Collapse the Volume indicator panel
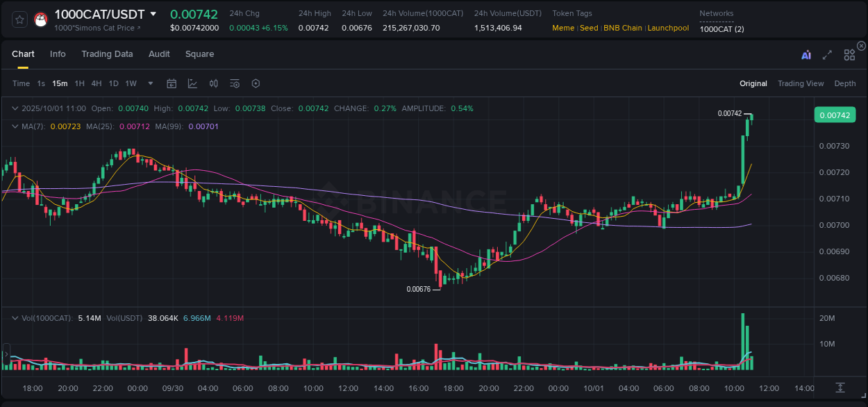The image size is (868, 407). coord(15,317)
